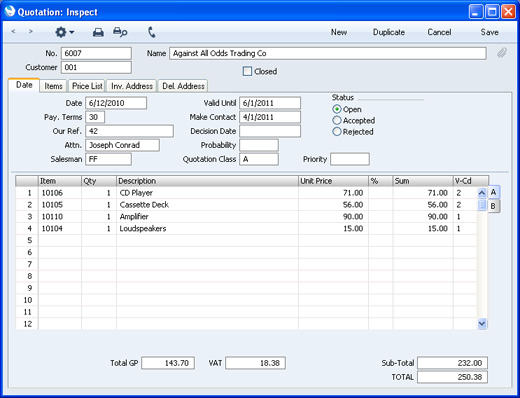Open print preview icon
The image size is (520, 398).
point(120,32)
